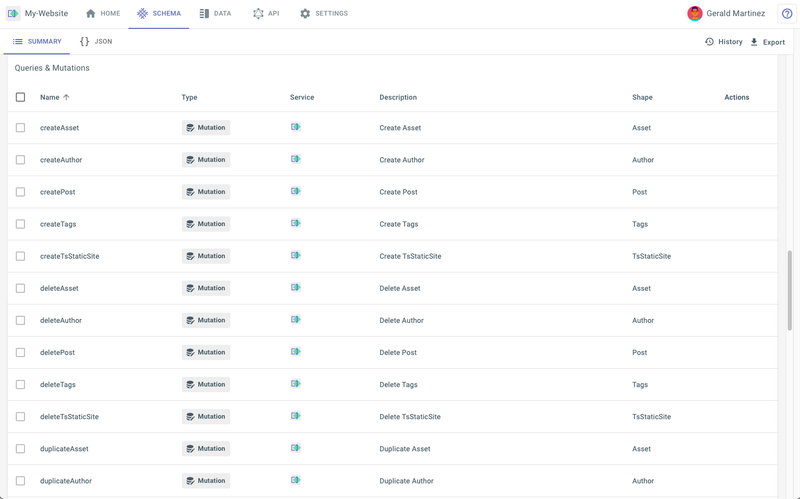
Task: Click the Mutation badge for duplicateAuthor
Action: tap(206, 481)
